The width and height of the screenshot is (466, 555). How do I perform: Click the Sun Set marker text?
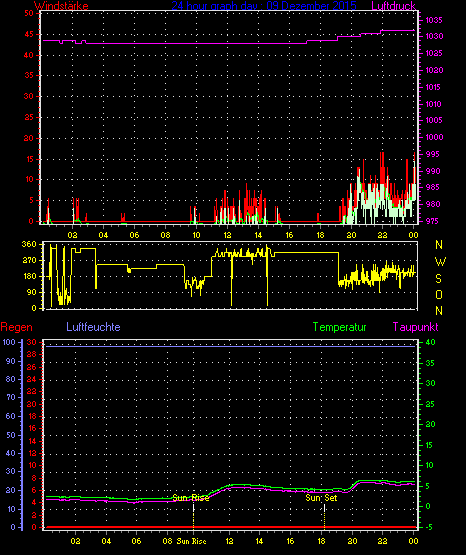(x=321, y=498)
